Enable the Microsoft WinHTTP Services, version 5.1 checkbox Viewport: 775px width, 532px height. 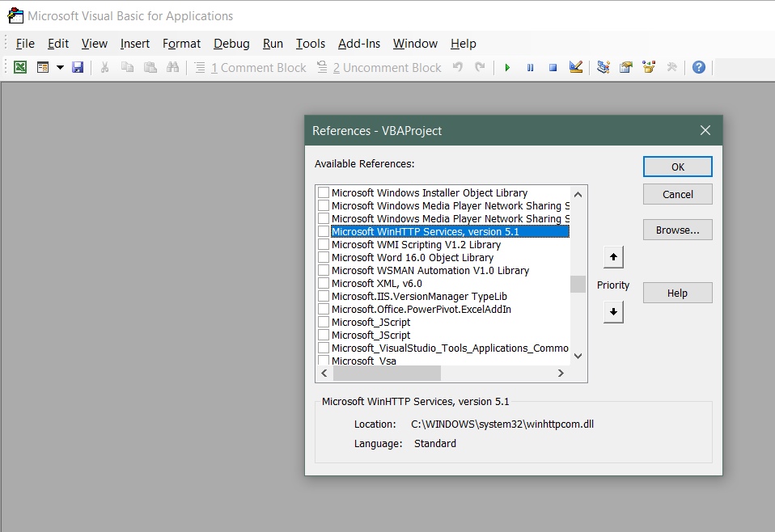coord(324,232)
